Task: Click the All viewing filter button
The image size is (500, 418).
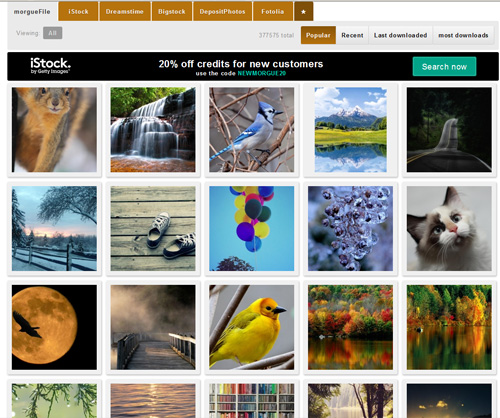Action: pyautogui.click(x=52, y=33)
